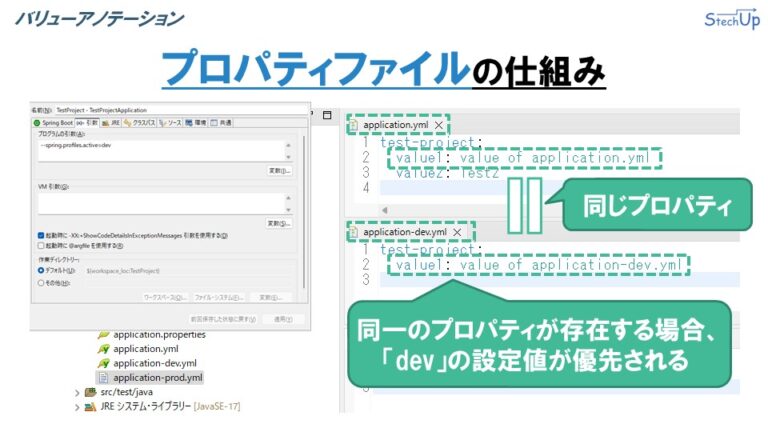Viewport: 768px width, 432px height.
Task: Select the その他 working directory radio button
Action: coord(41,284)
